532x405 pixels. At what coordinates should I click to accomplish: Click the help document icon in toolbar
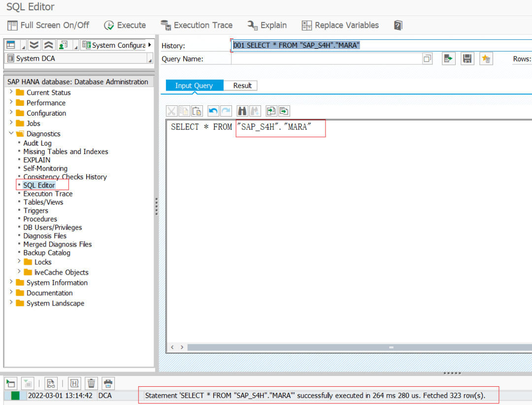pos(398,26)
